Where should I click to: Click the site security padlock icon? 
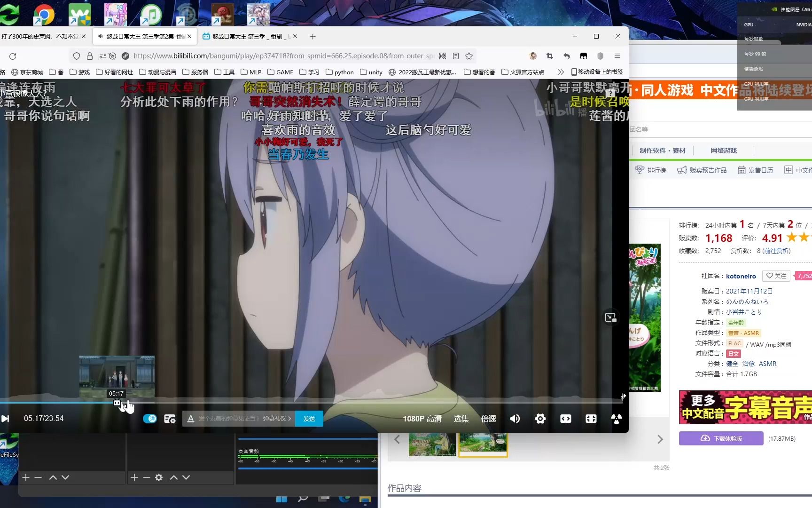pos(89,56)
